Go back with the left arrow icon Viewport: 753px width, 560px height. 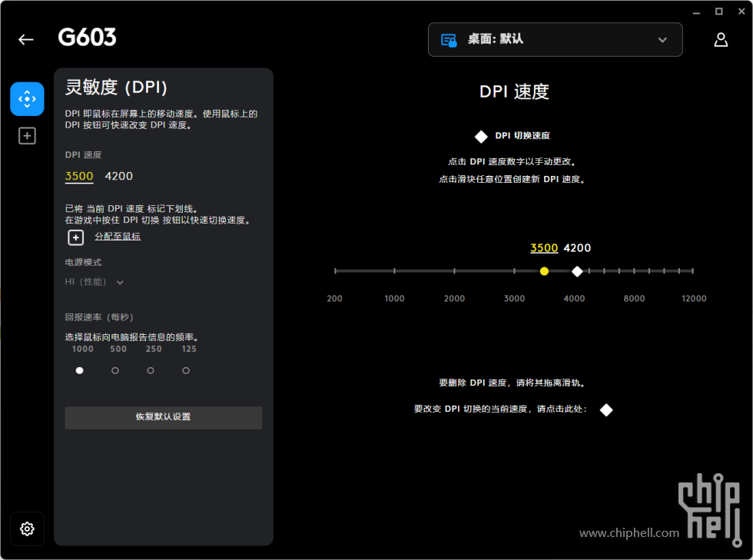(26, 39)
